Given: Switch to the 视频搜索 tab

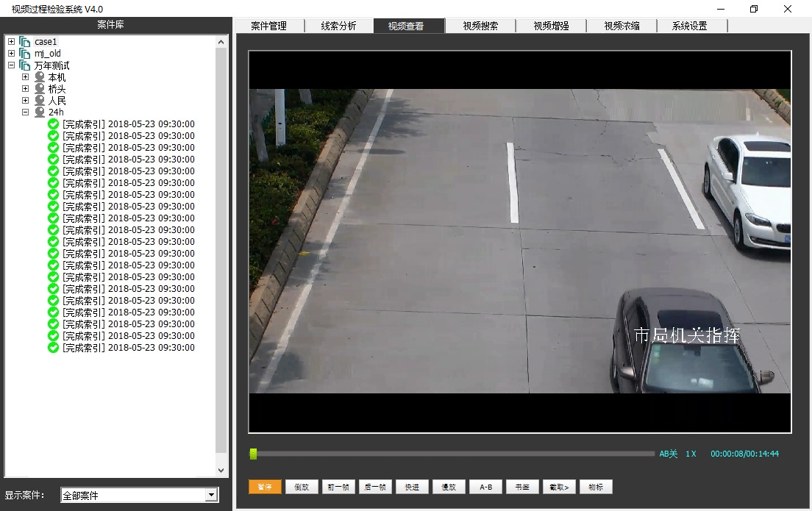Looking at the screenshot, I should pyautogui.click(x=480, y=25).
